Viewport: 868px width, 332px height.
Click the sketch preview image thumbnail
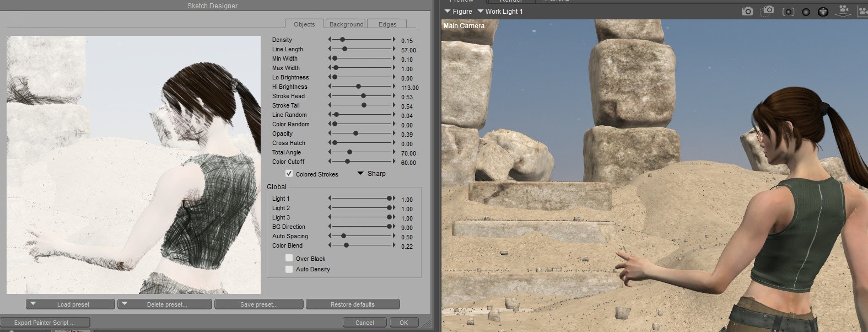[133, 165]
